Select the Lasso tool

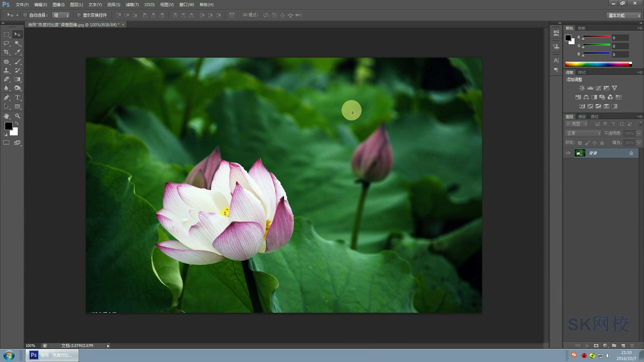pyautogui.click(x=6, y=43)
